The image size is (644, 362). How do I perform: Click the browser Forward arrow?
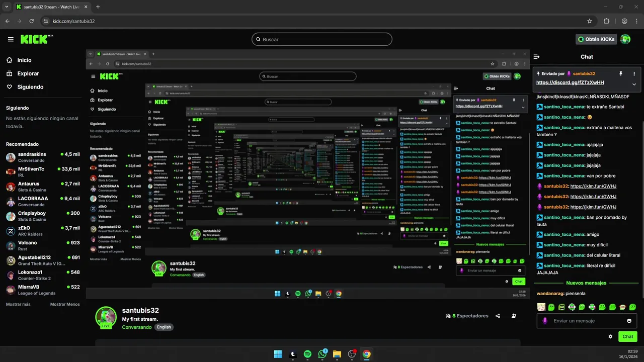coord(20,21)
